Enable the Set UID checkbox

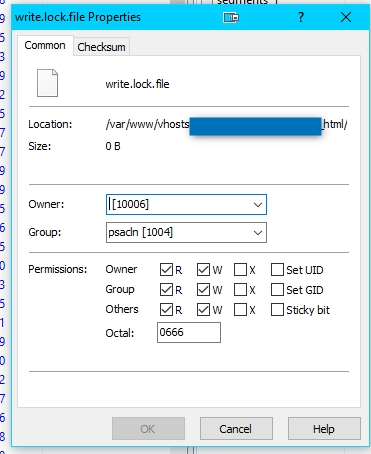[277, 270]
